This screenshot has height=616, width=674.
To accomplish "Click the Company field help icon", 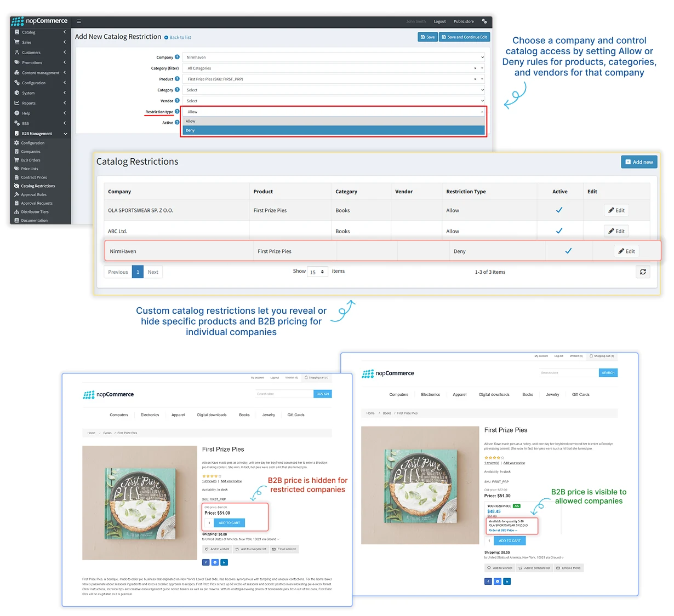I will pyautogui.click(x=177, y=57).
